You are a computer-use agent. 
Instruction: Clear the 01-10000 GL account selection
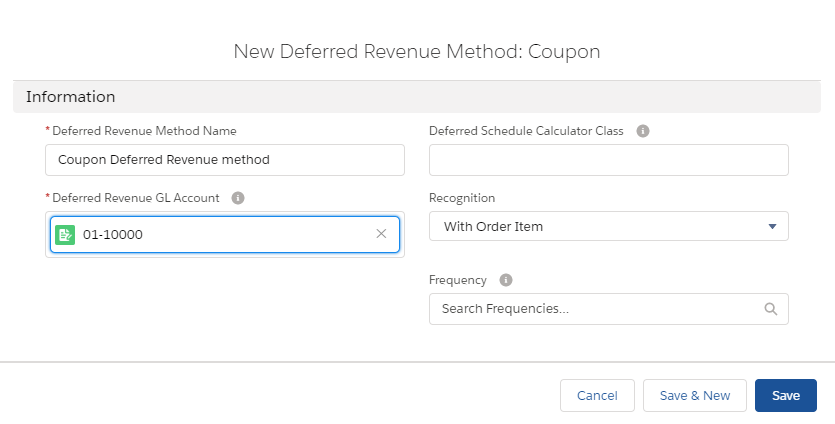pyautogui.click(x=381, y=234)
